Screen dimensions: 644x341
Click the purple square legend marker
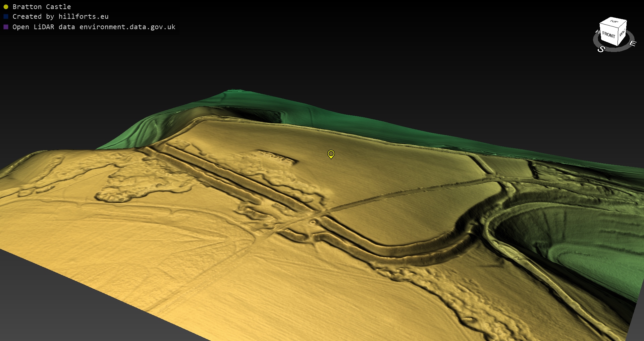coord(6,27)
